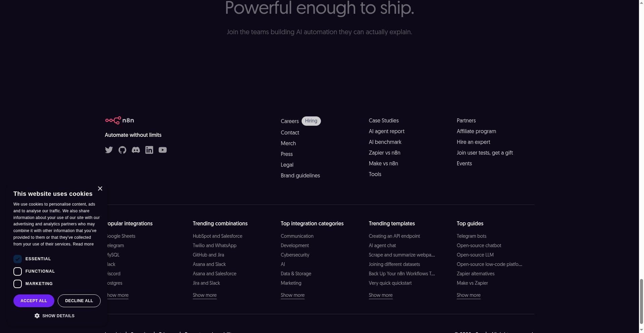The image size is (644, 333).
Task: Close the cookie banner with X
Action: (100, 188)
